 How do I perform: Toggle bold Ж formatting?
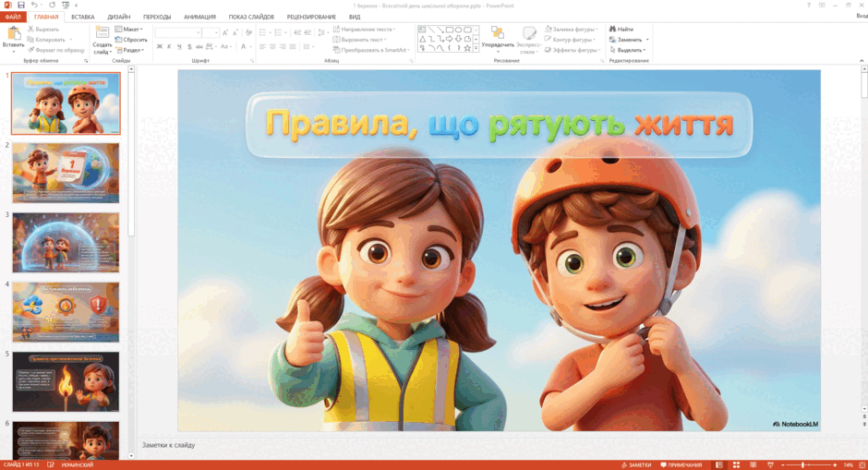(160, 46)
